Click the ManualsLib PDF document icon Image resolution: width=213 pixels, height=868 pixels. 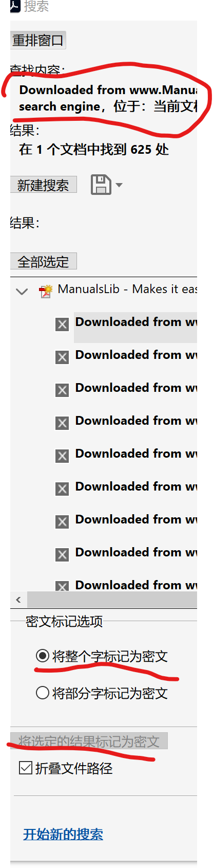point(46,292)
